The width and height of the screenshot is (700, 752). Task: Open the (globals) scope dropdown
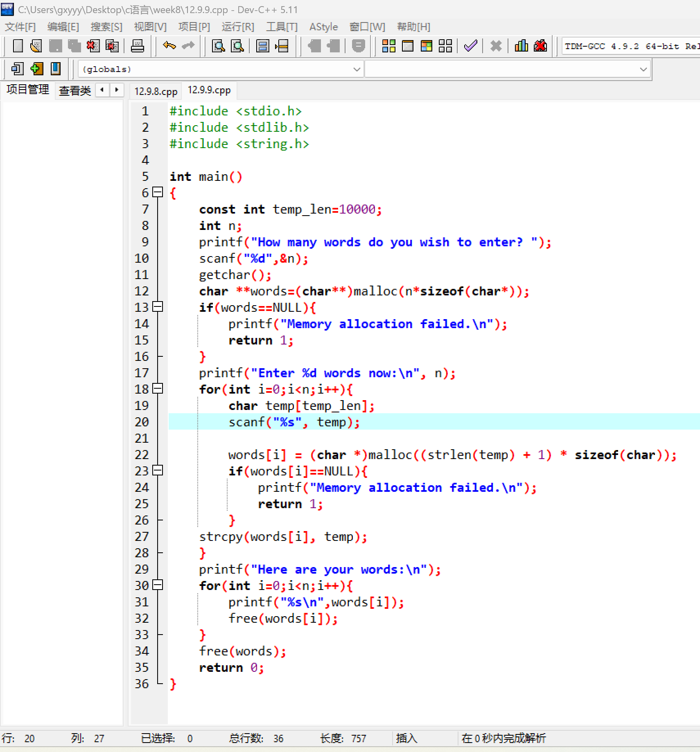click(221, 69)
